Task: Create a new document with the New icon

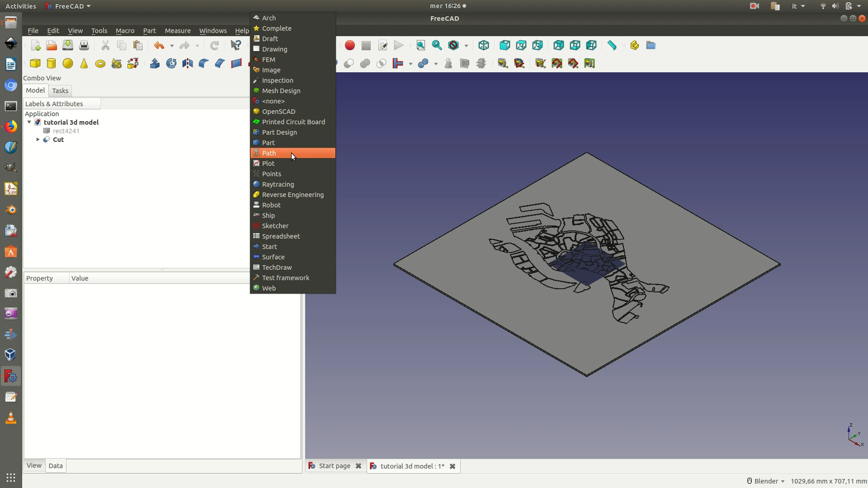Action: click(35, 46)
